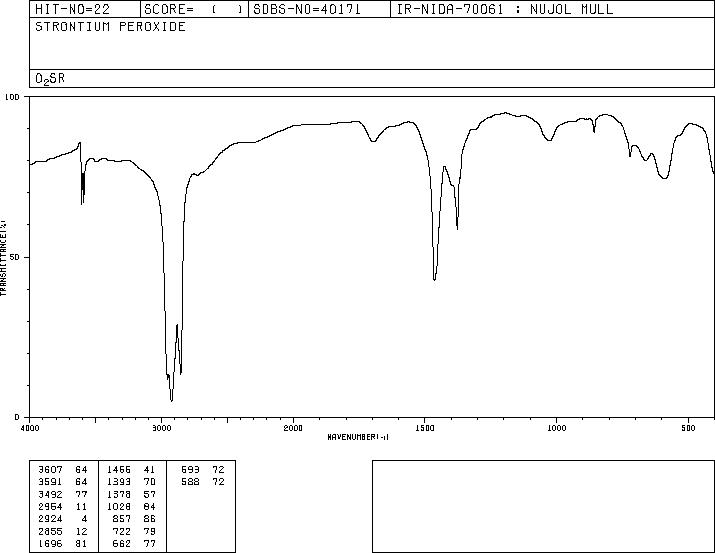This screenshot has width=715, height=553.
Task: Click the sharp doublet dip near 3600
Action: point(83,202)
